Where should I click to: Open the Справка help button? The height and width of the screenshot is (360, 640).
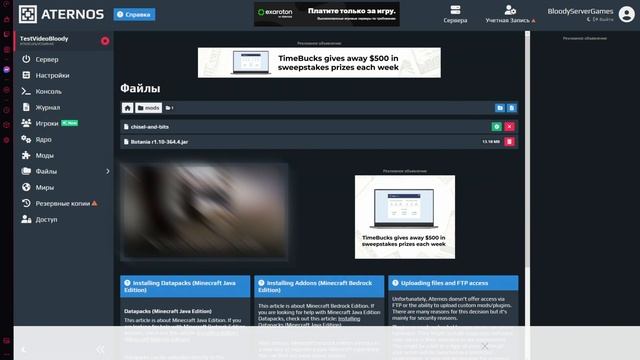click(x=134, y=14)
